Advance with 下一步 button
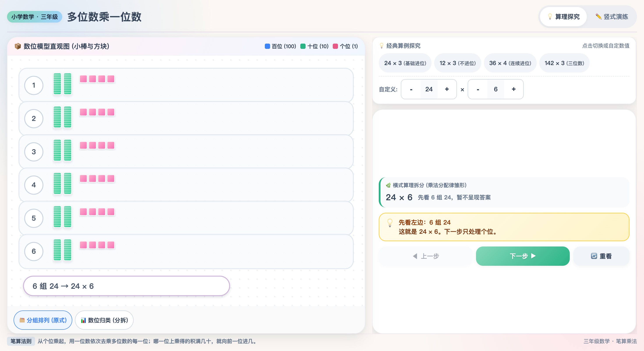The image size is (644, 351). pyautogui.click(x=522, y=256)
